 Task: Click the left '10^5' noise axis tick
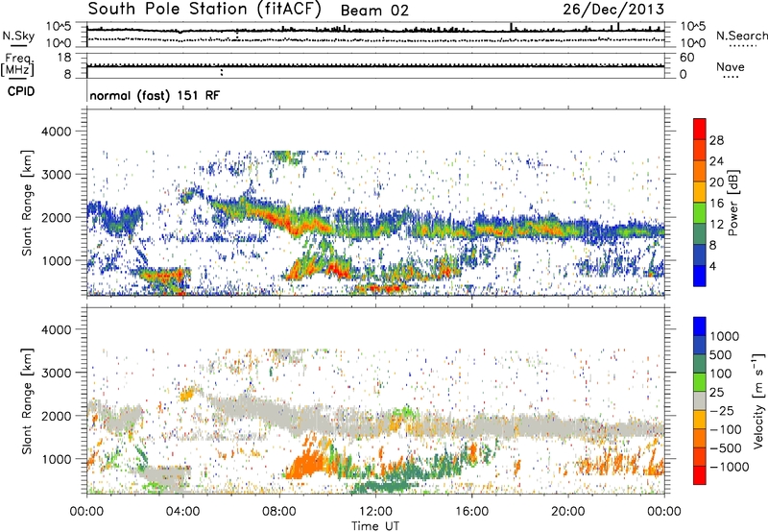point(59,26)
